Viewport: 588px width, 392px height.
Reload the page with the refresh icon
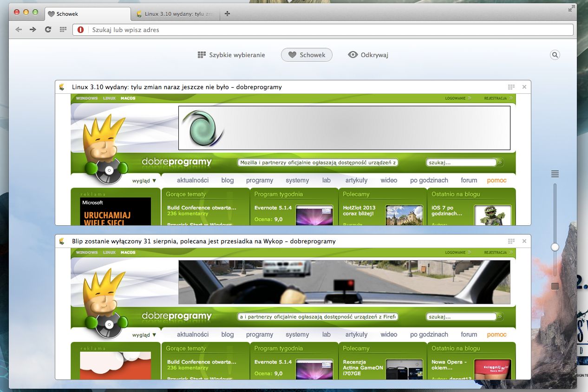pyautogui.click(x=48, y=30)
